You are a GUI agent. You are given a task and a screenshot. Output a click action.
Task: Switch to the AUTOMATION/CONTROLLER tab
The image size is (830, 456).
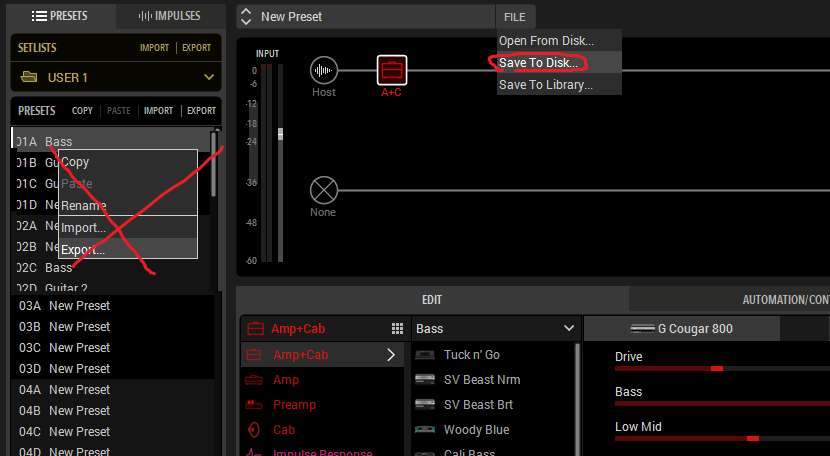pos(785,300)
